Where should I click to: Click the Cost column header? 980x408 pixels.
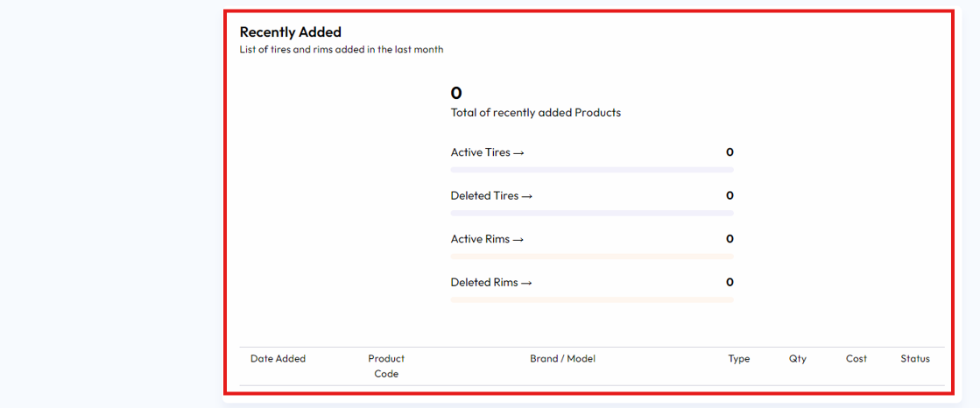857,359
